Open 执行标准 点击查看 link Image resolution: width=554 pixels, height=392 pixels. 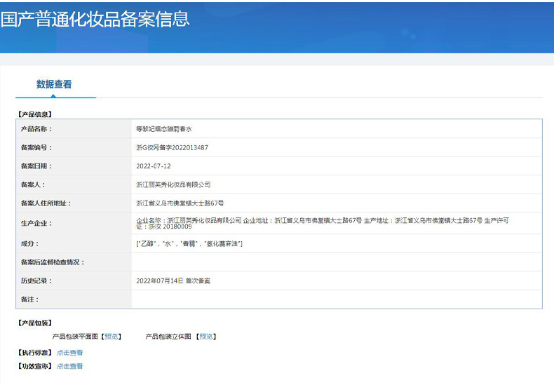pos(69,353)
